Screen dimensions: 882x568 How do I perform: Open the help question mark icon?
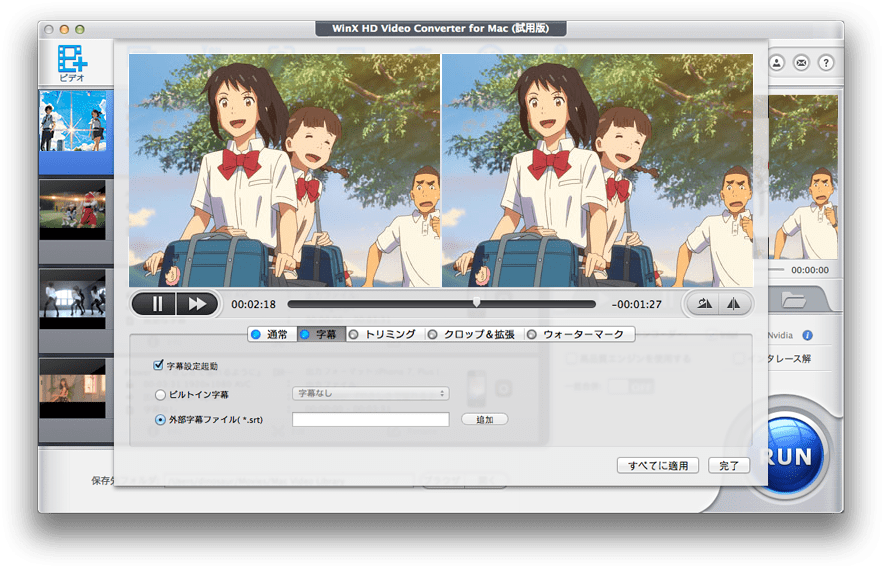pos(825,62)
